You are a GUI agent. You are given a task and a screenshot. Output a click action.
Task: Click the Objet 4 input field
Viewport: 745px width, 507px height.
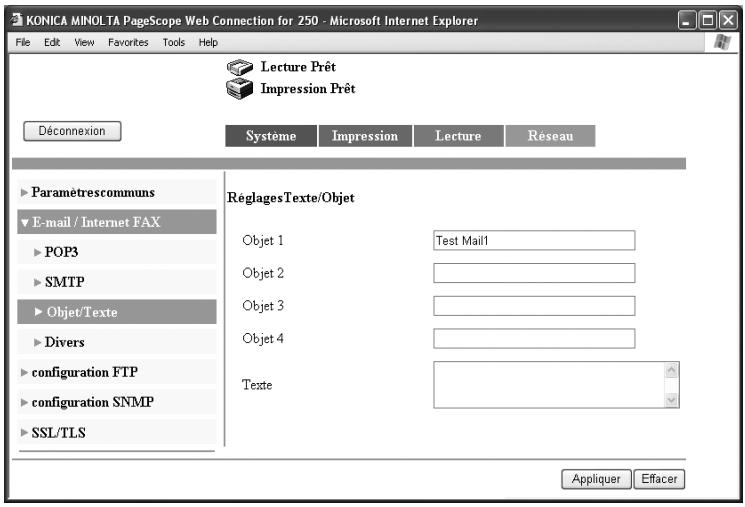pos(534,339)
